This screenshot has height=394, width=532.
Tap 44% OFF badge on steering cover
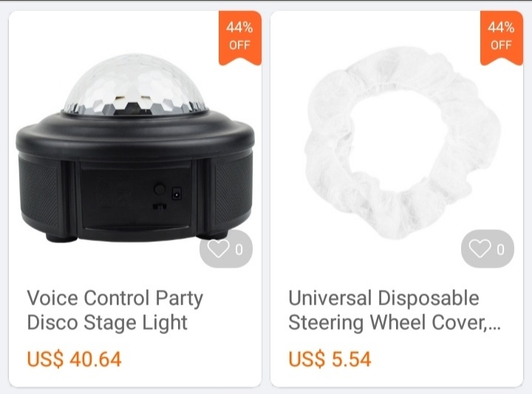(502, 38)
